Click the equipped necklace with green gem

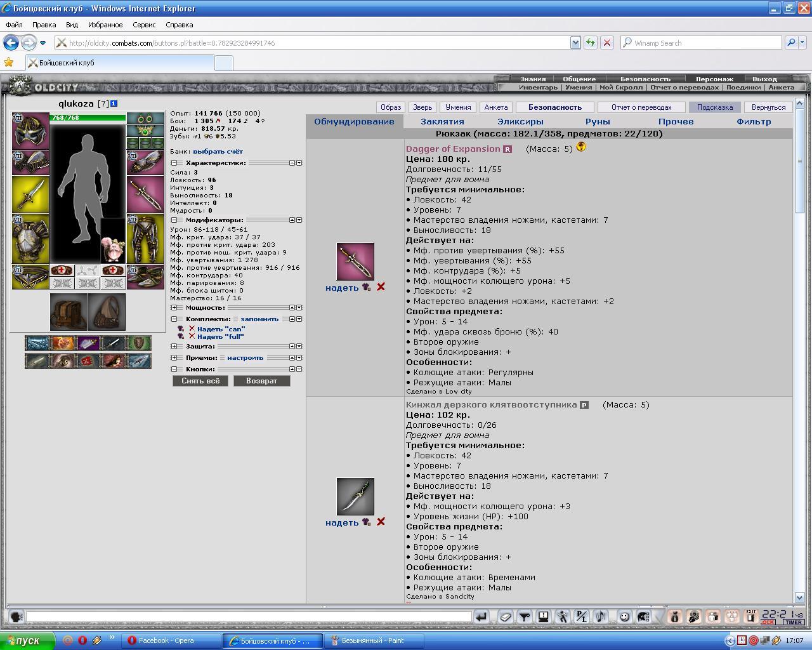[145, 131]
